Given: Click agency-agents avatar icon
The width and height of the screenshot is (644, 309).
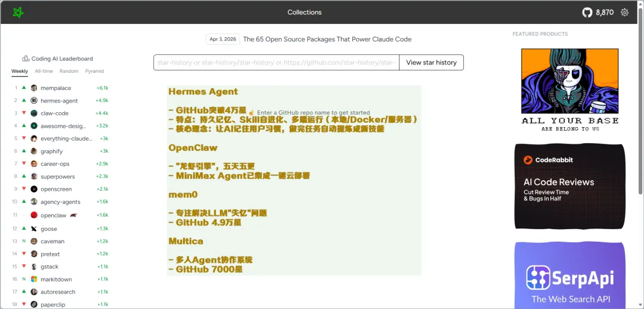Looking at the screenshot, I should click(x=34, y=202).
